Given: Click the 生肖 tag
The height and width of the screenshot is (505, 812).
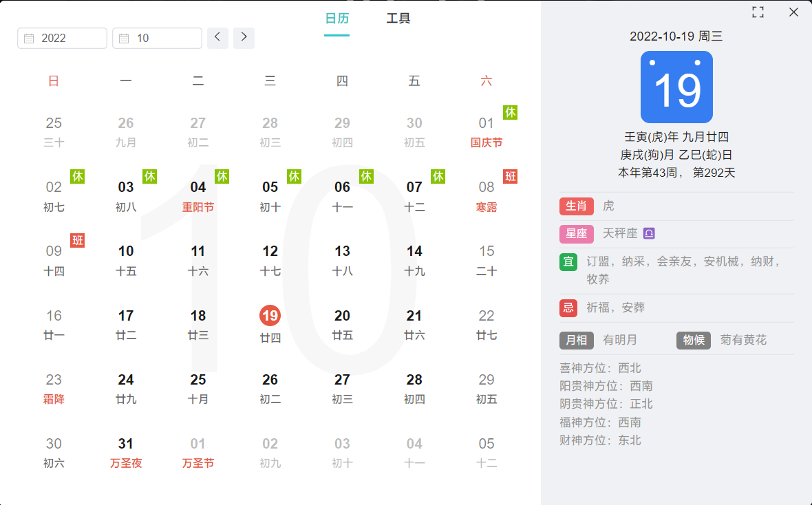Looking at the screenshot, I should point(577,206).
